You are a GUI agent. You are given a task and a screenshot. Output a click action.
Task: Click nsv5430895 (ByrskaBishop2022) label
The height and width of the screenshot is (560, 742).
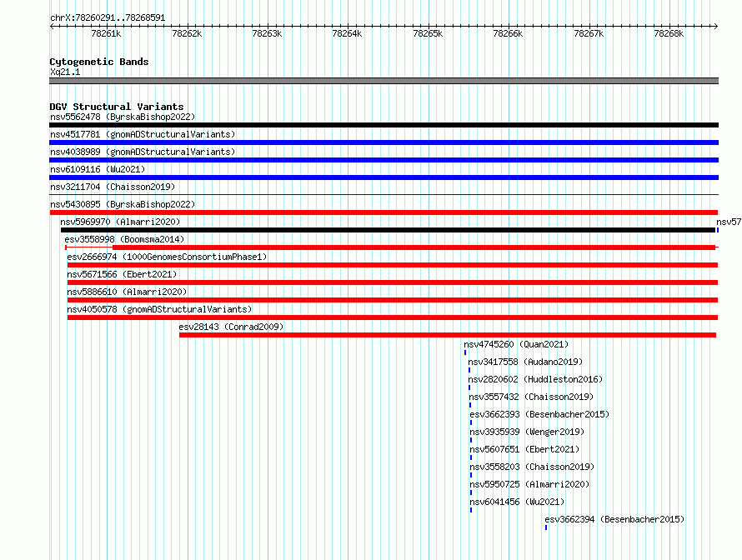tap(123, 204)
